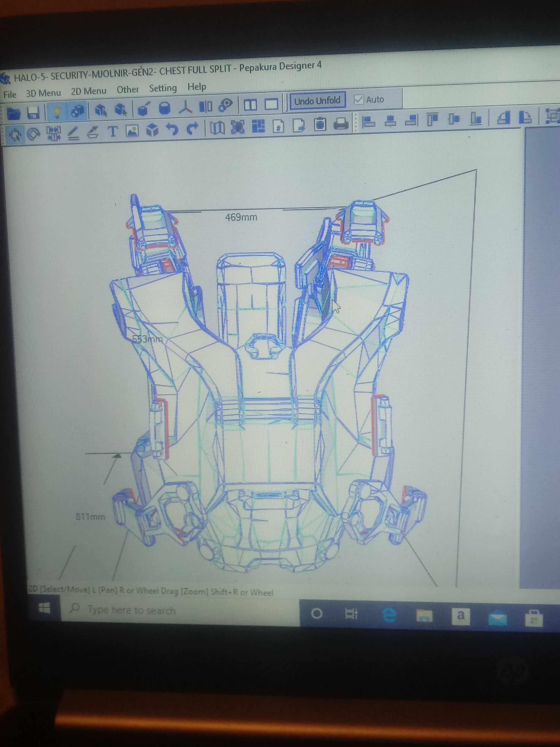The width and height of the screenshot is (560, 747).
Task: Align selected parts to vertical middle
Action: pos(454,119)
